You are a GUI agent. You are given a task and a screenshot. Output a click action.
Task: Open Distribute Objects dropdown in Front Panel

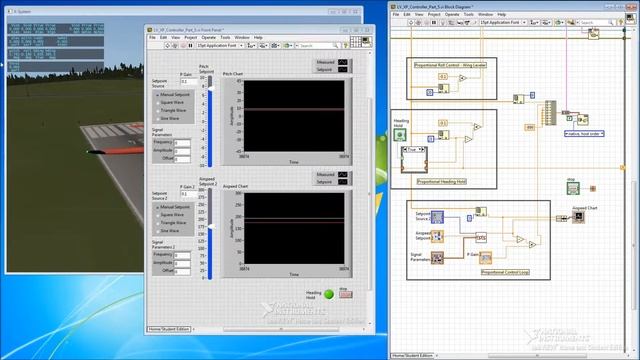pyautogui.click(x=264, y=46)
